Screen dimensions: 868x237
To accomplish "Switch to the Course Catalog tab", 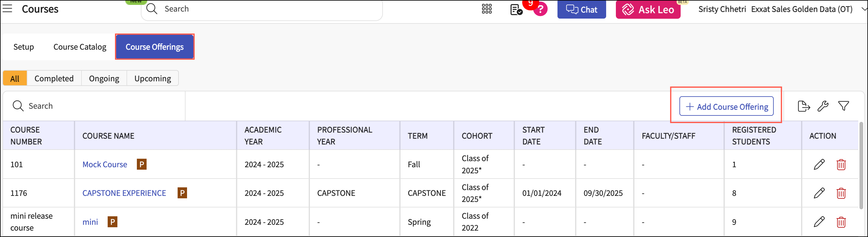I will pos(80,47).
